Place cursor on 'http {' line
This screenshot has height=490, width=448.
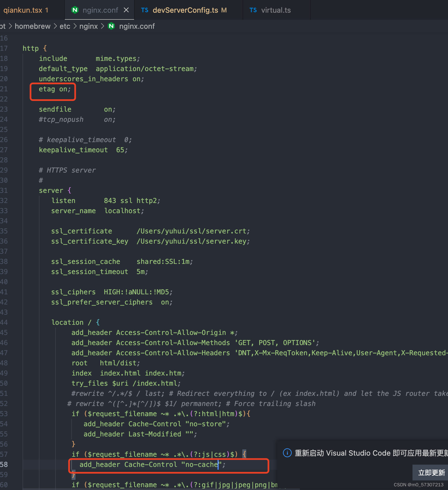(x=35, y=48)
